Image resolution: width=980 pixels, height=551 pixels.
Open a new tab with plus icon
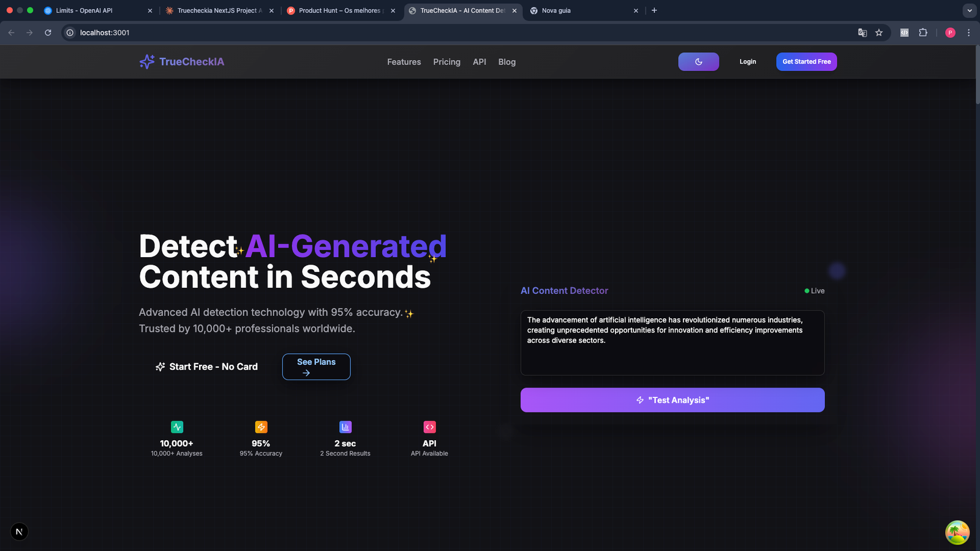(x=654, y=10)
